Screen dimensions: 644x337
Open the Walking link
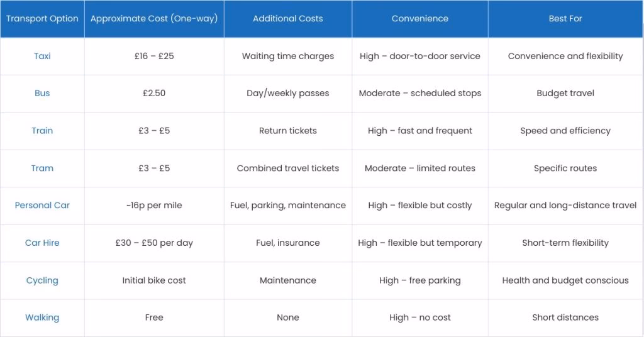click(42, 318)
